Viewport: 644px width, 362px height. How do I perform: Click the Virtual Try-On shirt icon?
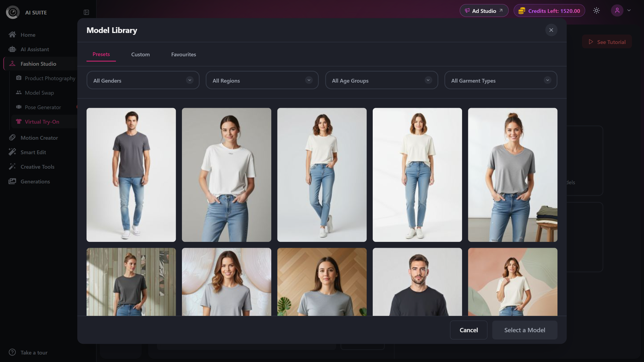tap(19, 121)
